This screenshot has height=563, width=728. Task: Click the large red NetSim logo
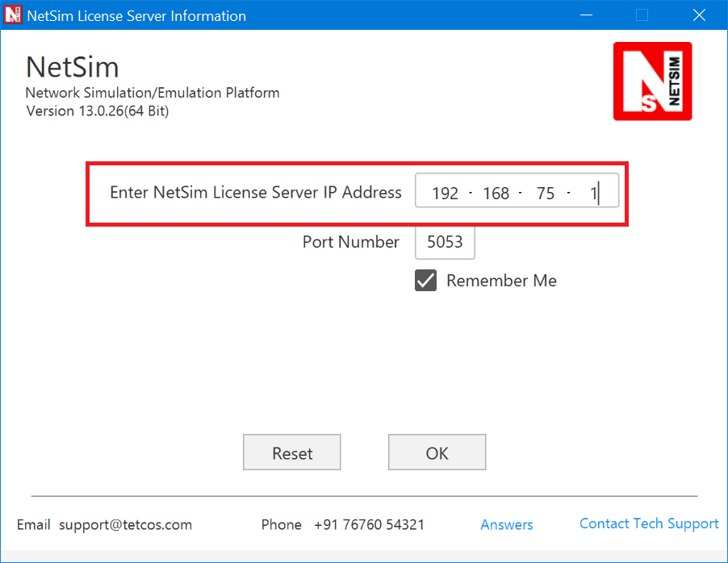[652, 81]
